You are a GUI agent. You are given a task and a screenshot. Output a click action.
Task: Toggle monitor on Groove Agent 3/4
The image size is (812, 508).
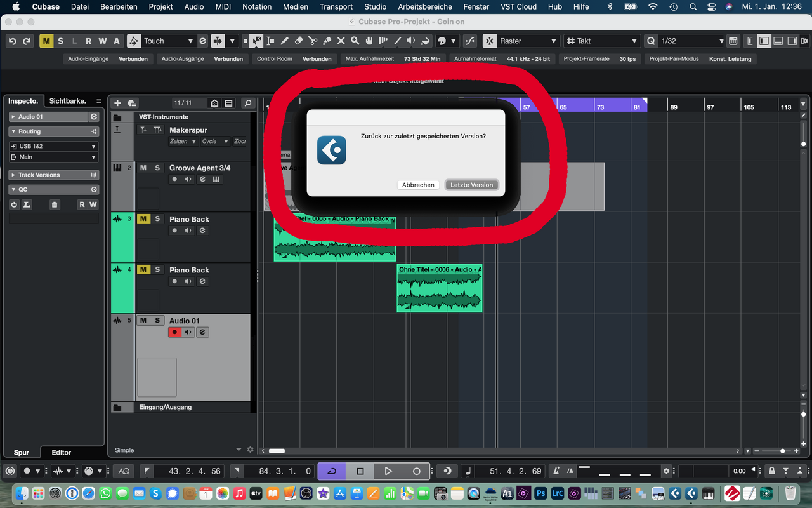pos(188,179)
